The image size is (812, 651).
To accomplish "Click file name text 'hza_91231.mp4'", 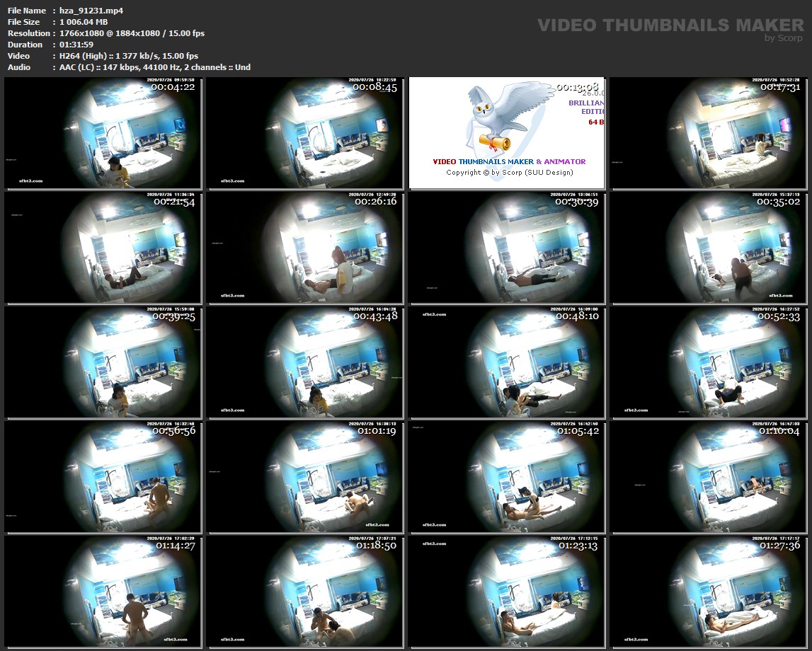I will point(91,11).
